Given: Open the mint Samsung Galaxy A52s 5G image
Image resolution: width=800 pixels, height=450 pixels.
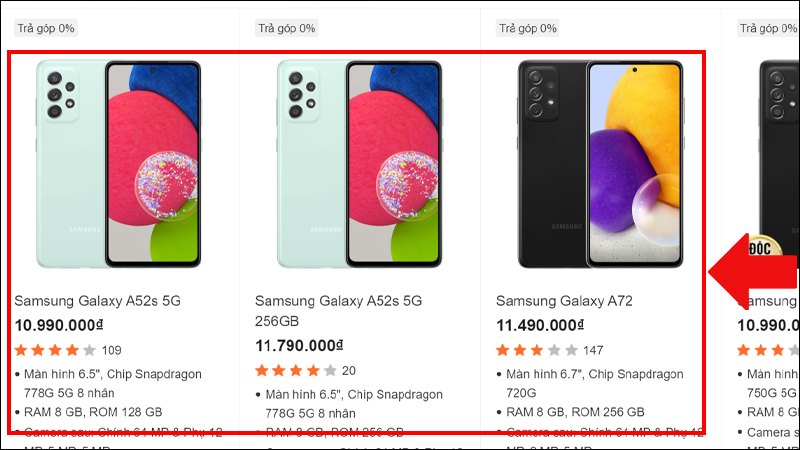Looking at the screenshot, I should point(119,165).
